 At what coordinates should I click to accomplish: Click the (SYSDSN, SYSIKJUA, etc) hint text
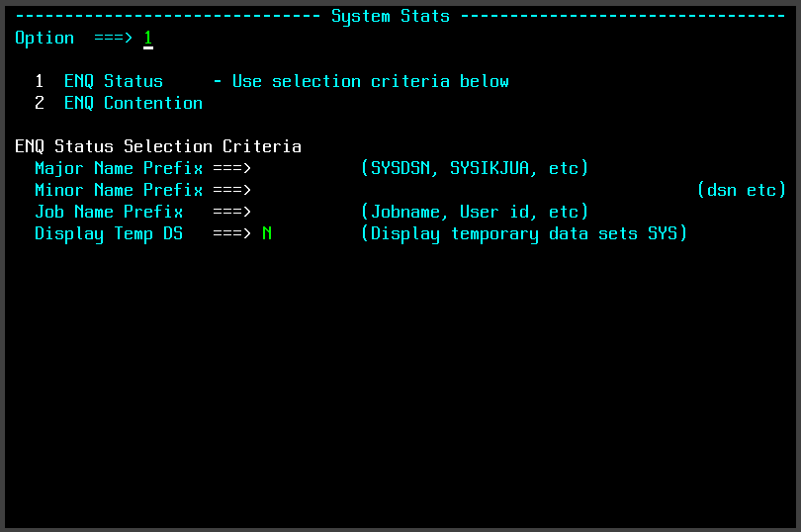(x=475, y=168)
